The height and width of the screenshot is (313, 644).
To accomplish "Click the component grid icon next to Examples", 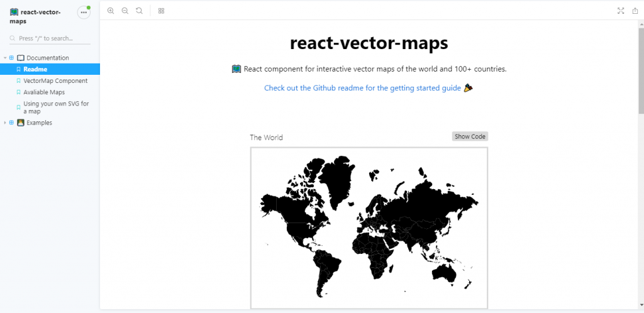I will tap(11, 123).
